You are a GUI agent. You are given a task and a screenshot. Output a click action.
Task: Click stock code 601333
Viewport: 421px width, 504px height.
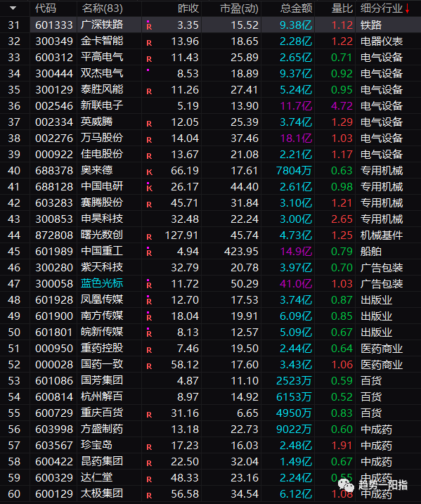(54, 25)
